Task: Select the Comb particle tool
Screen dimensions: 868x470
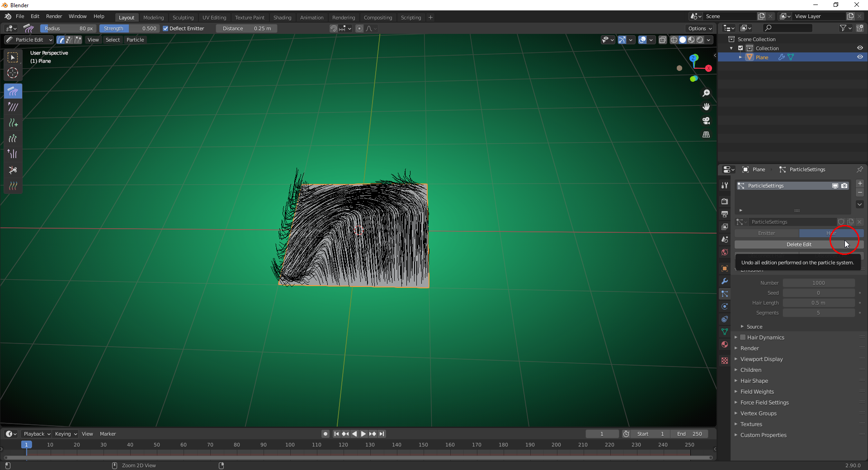Action: tap(13, 91)
